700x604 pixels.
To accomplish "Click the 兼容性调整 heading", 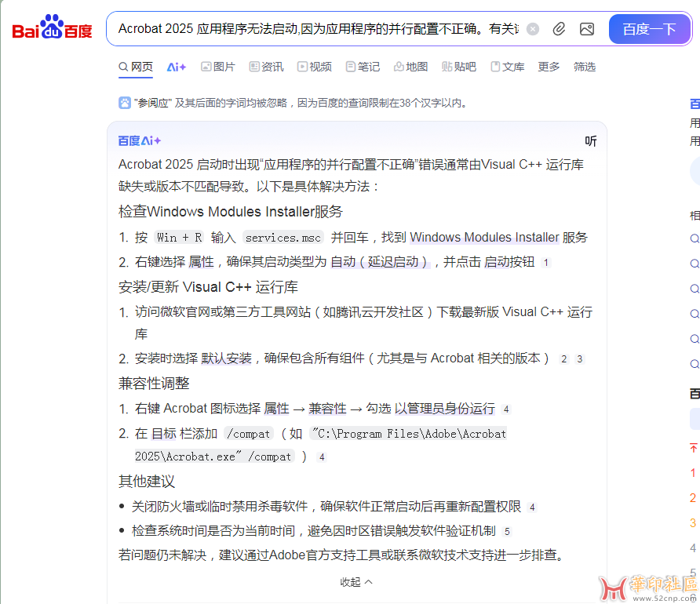I will tap(154, 384).
